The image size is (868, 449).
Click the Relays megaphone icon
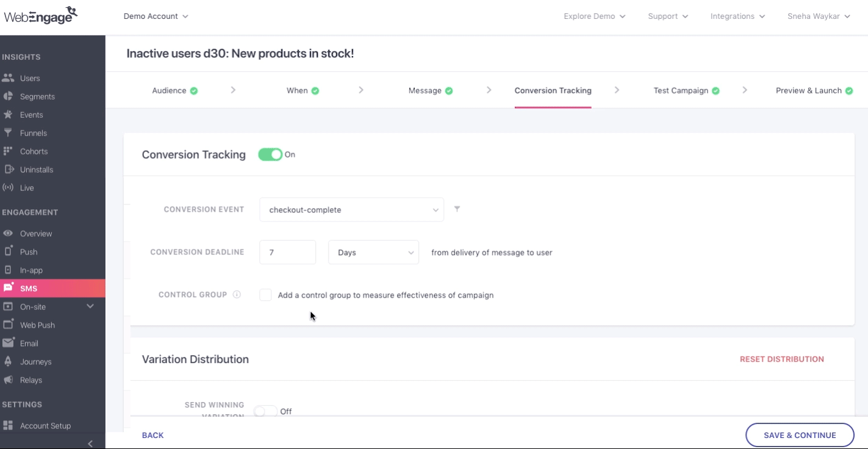[8, 380]
